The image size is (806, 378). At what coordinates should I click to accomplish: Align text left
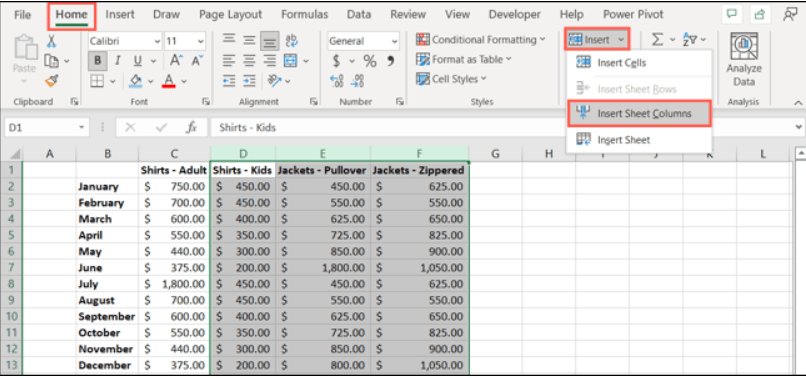click(x=229, y=61)
